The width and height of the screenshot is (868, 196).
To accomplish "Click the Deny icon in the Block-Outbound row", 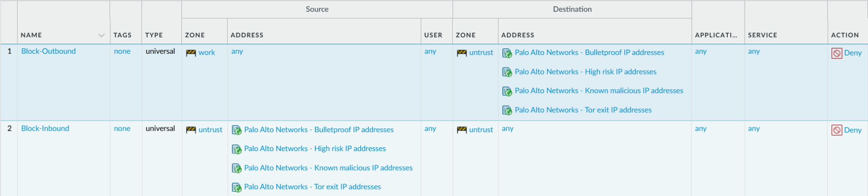I will pyautogui.click(x=837, y=53).
